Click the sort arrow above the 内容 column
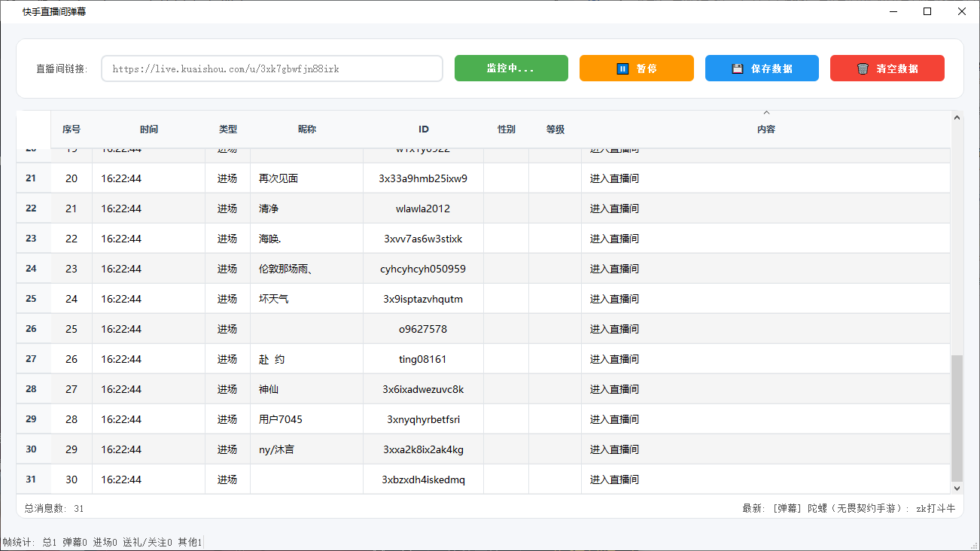Screen dimensions: 980x551 pos(766,113)
